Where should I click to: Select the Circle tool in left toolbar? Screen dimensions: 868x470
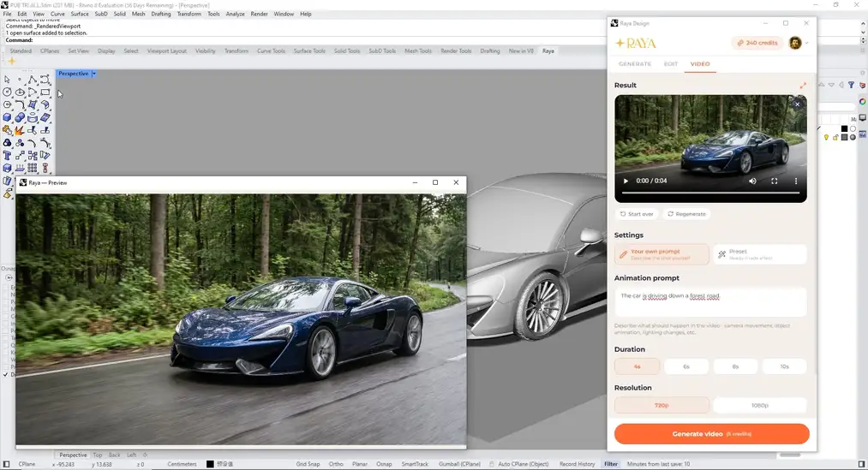tap(7, 92)
